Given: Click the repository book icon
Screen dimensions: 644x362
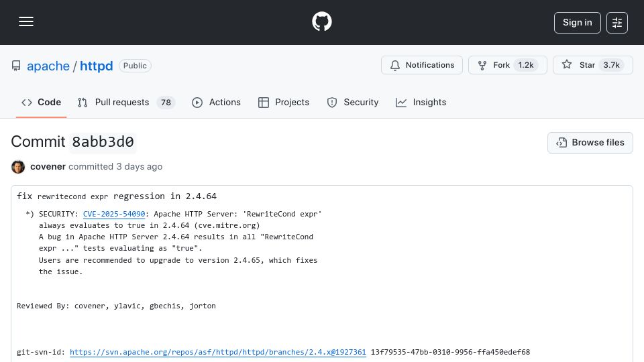Looking at the screenshot, I should tap(16, 66).
